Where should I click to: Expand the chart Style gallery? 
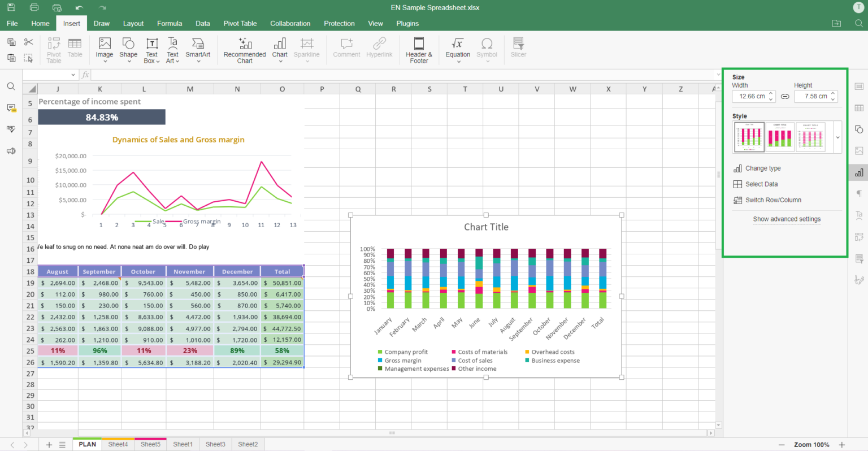tap(837, 136)
